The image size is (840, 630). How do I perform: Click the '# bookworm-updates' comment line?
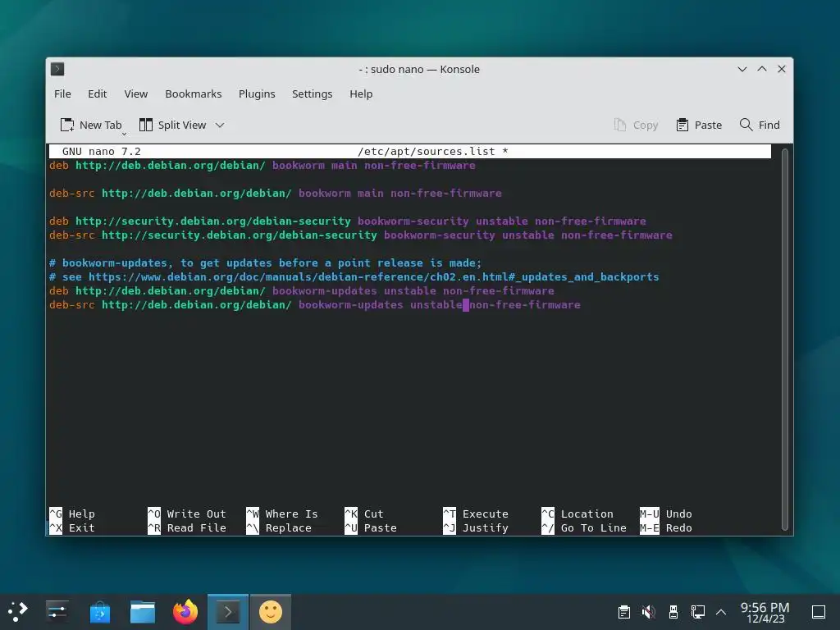click(x=265, y=263)
